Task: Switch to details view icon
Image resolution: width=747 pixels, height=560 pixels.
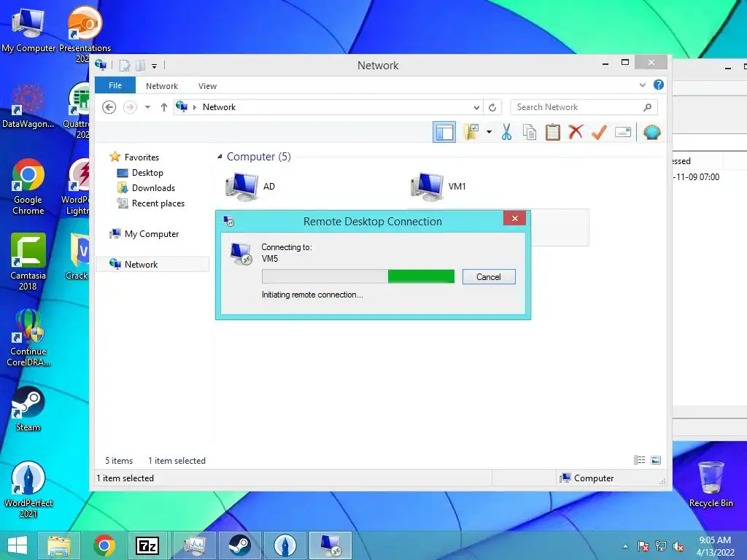Action: coord(639,460)
